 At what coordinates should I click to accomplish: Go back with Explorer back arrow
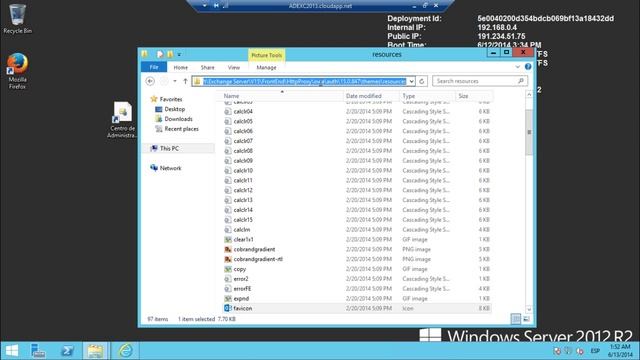coord(150,81)
